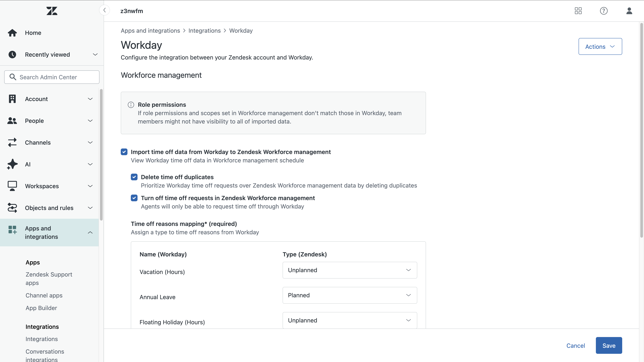Open Floating Holiday (Hours) type dropdown

pos(350,320)
